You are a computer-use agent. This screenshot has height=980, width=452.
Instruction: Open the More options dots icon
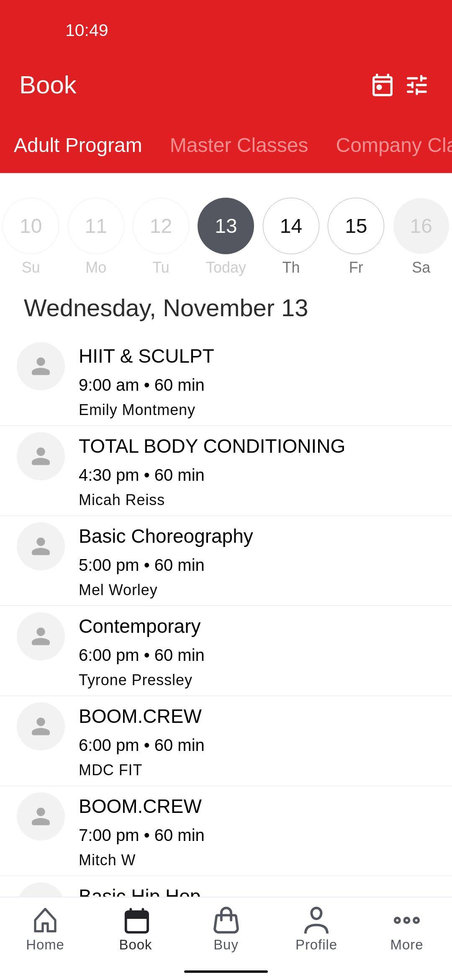[407, 920]
